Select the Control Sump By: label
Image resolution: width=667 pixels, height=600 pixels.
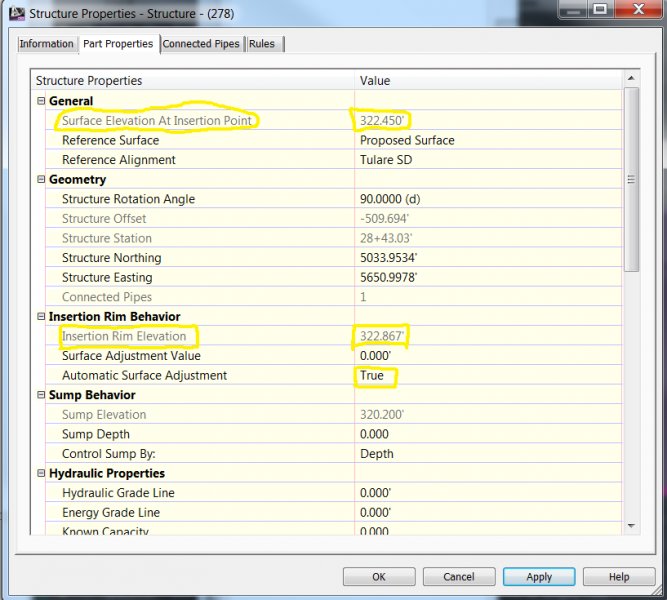(x=109, y=453)
